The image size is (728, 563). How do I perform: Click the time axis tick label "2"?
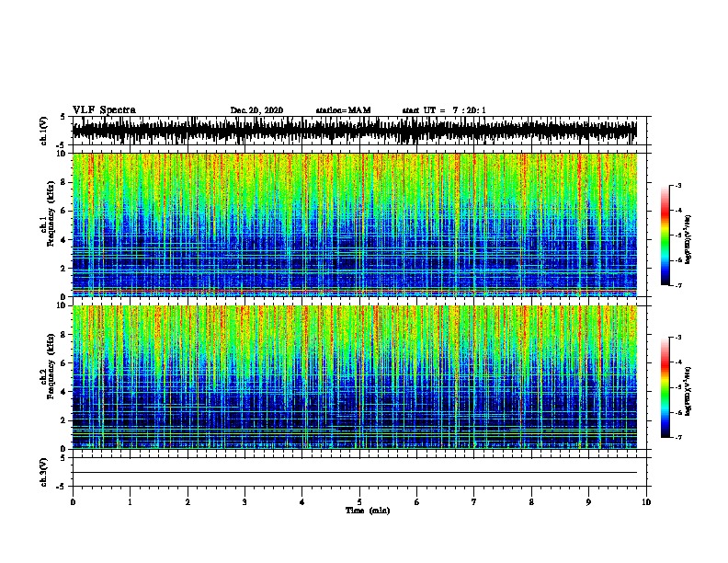tap(188, 501)
